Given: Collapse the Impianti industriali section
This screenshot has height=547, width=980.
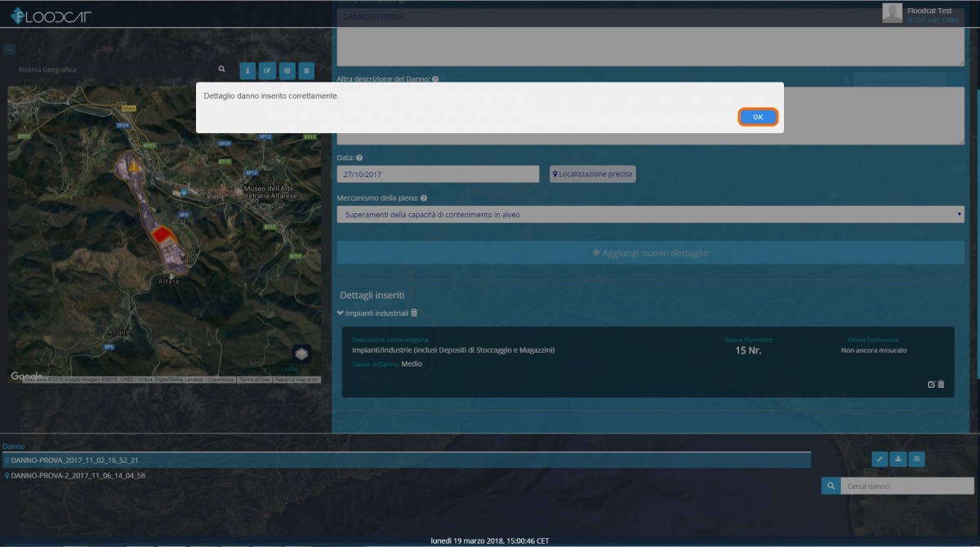Looking at the screenshot, I should tap(341, 313).
